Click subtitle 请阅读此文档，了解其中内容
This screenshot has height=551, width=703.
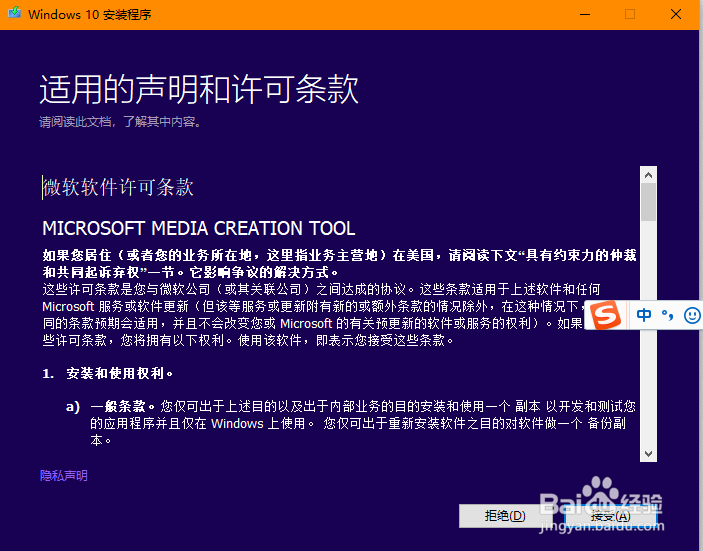coord(120,121)
